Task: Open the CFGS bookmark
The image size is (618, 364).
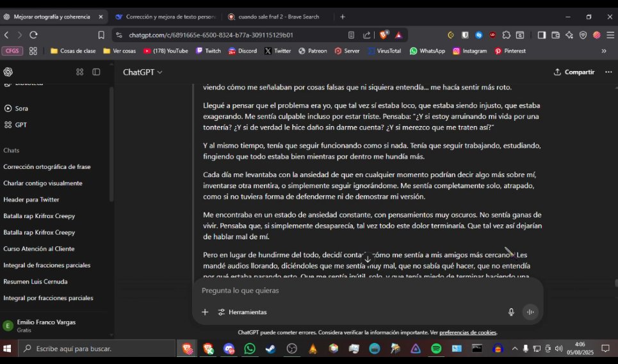Action: [x=12, y=51]
